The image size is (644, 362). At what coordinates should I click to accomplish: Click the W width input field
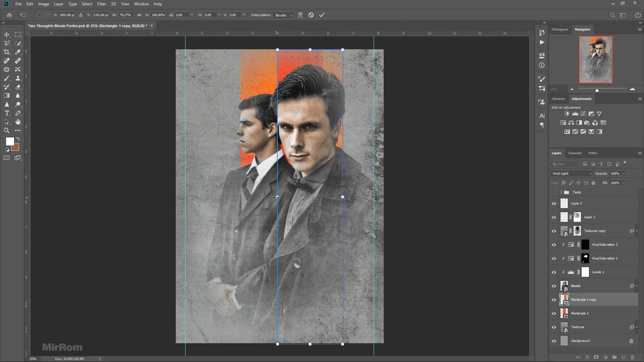coord(125,15)
